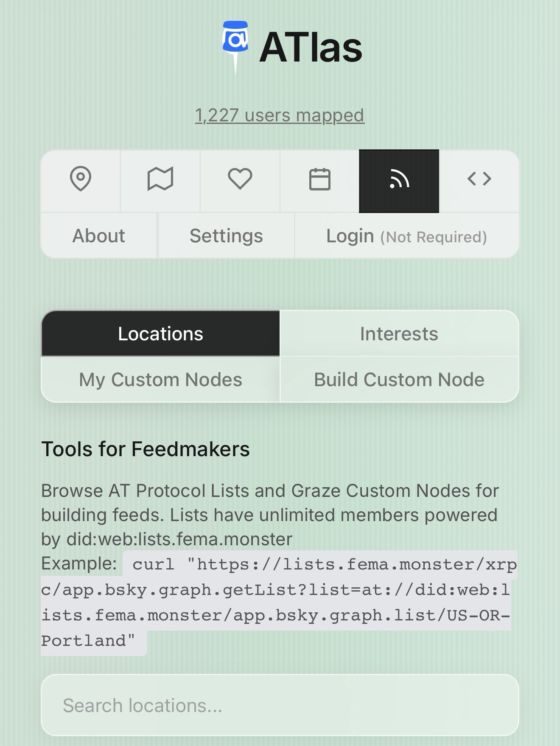Click the RSS feed icon tab
560x746 pixels.
click(x=399, y=181)
